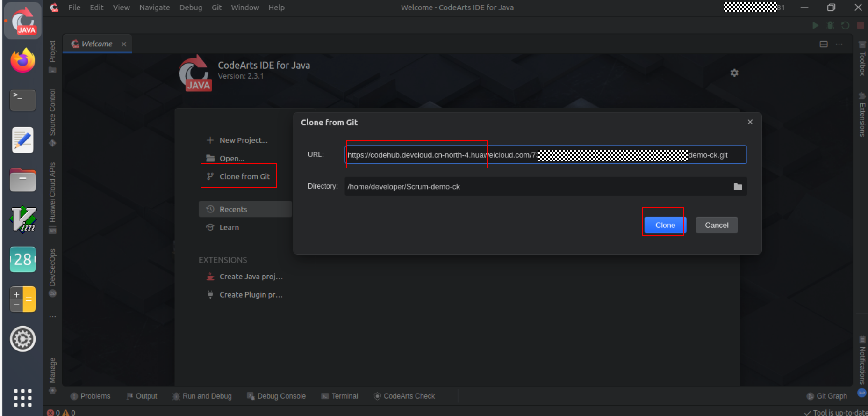
Task: Click the errors and warnings count in status bar
Action: pyautogui.click(x=61, y=412)
